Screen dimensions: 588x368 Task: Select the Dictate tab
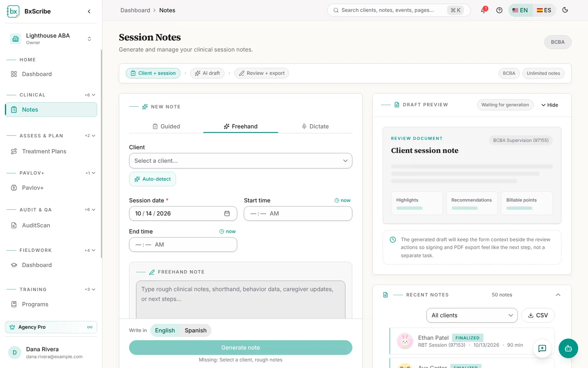315,126
